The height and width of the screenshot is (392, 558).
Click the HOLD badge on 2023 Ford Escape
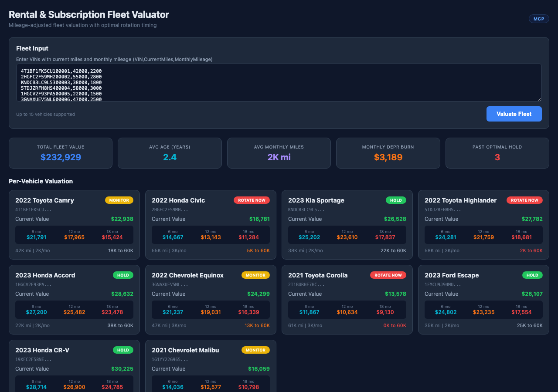(532, 275)
